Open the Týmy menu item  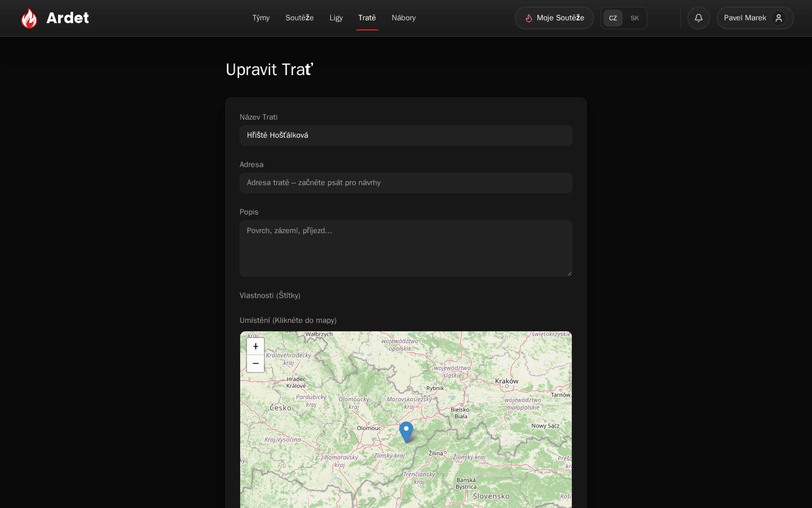[x=261, y=18]
